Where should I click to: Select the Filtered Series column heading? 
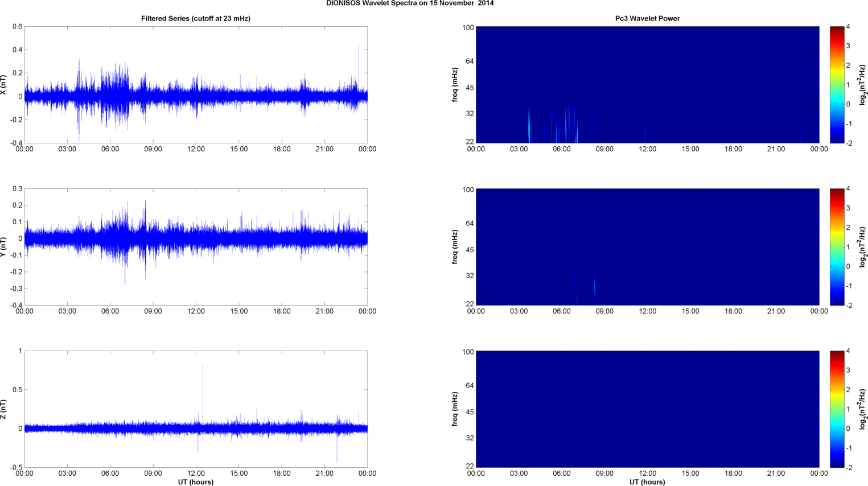click(196, 19)
